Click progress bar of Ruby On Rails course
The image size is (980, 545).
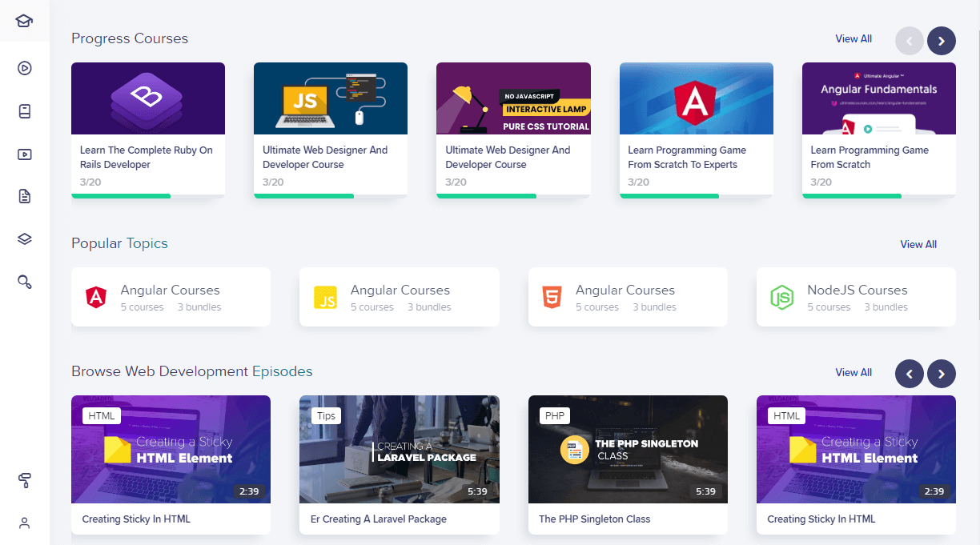point(121,195)
